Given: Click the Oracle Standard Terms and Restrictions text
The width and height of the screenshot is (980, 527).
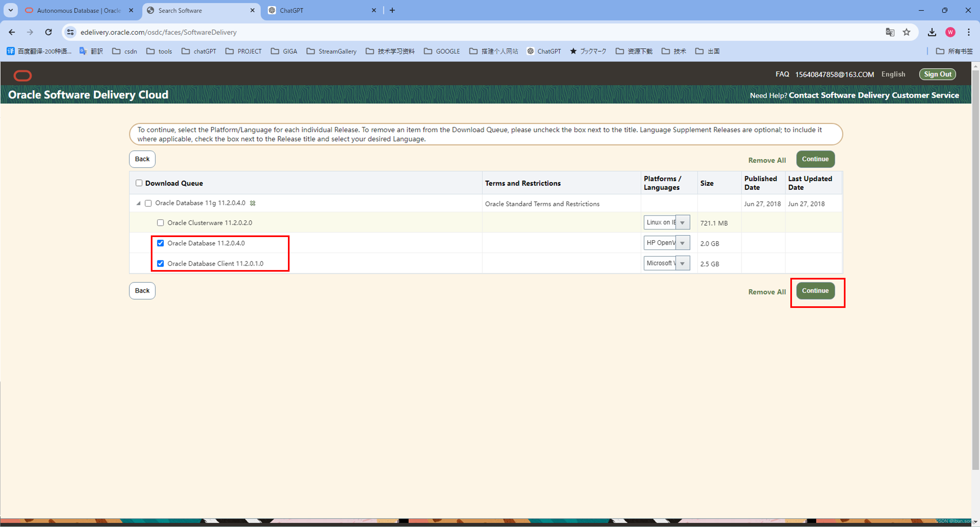Looking at the screenshot, I should pos(542,204).
